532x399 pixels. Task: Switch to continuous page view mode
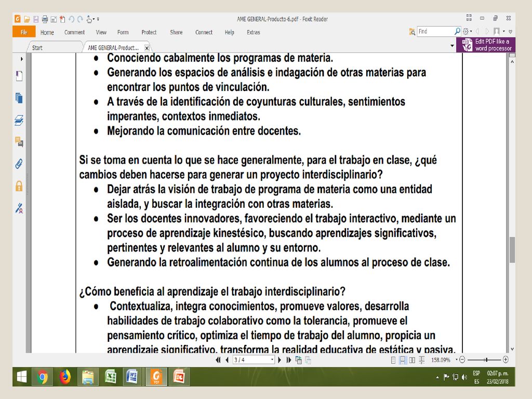[403, 360]
